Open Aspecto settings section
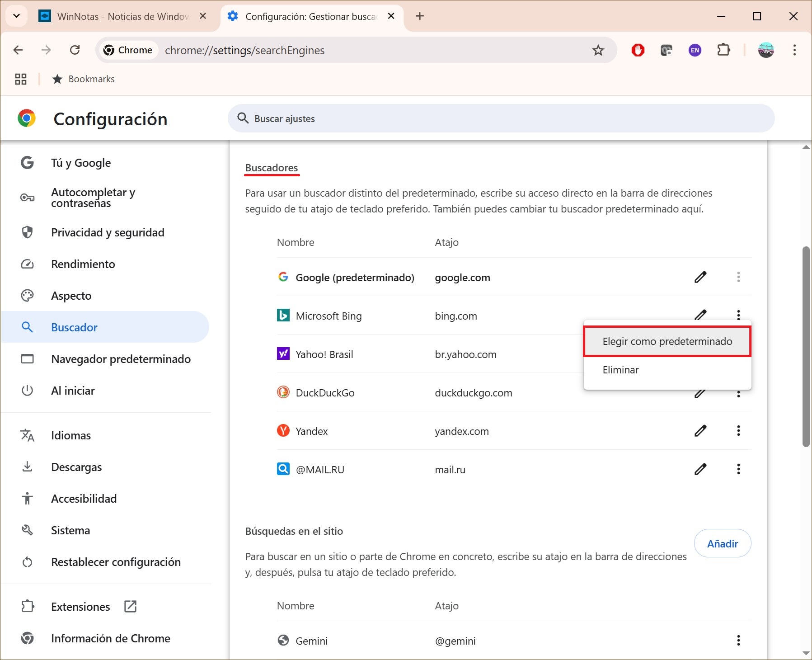Viewport: 812px width, 660px height. pos(106,296)
